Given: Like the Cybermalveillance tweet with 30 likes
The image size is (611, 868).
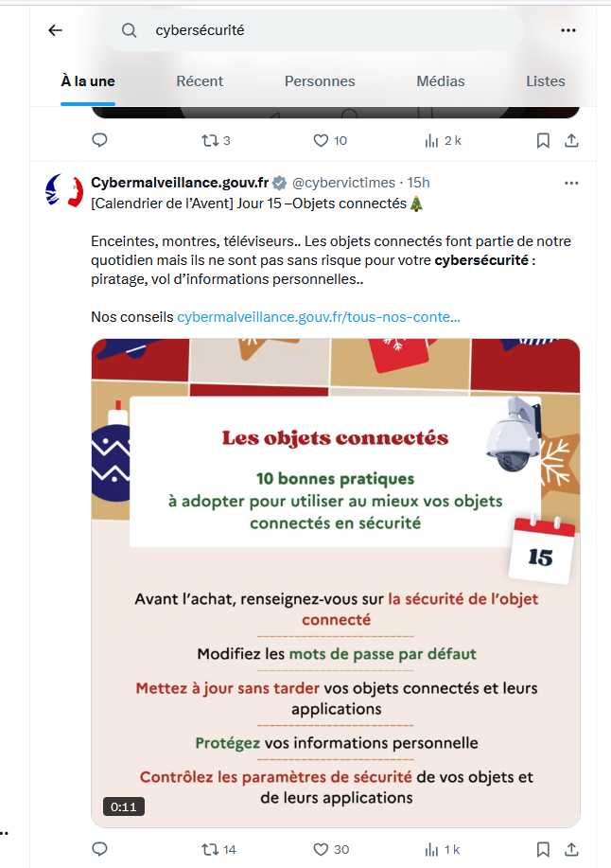Looking at the screenshot, I should pos(321,850).
